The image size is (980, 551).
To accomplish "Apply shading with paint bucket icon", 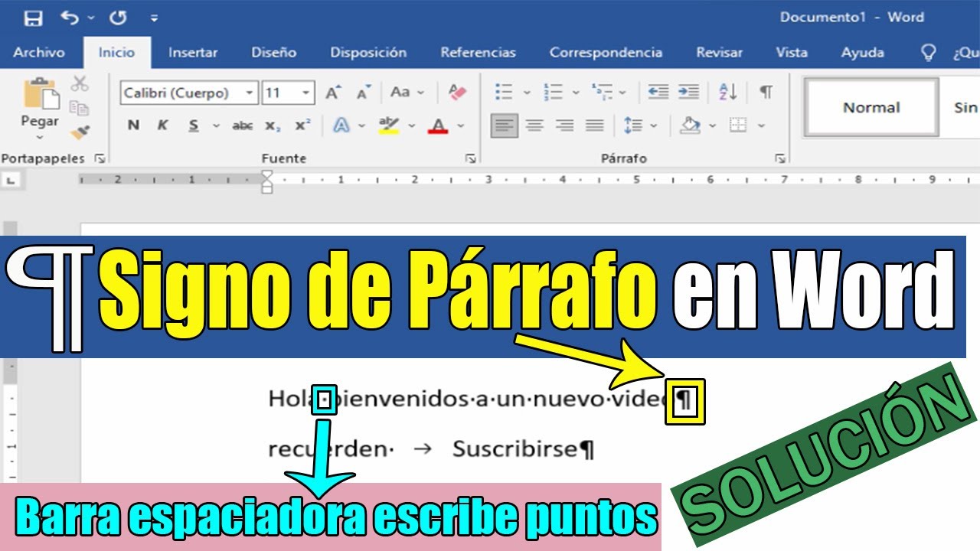I will click(x=691, y=126).
